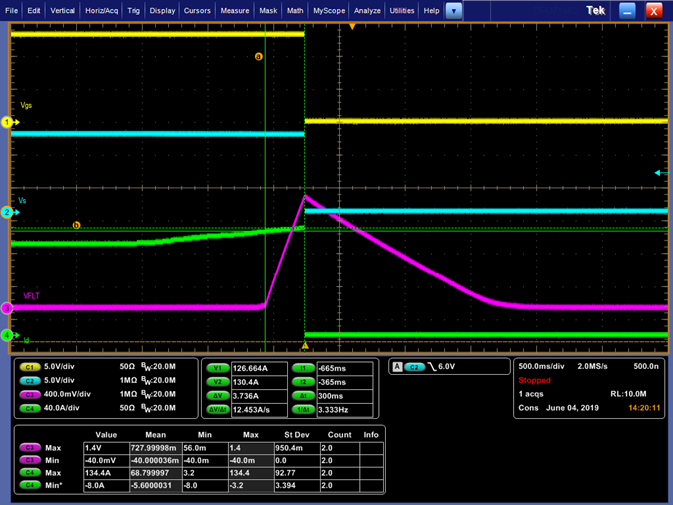Image resolution: width=673 pixels, height=505 pixels.
Task: Select channel 3 ground marker on waveform
Action: [x=7, y=308]
